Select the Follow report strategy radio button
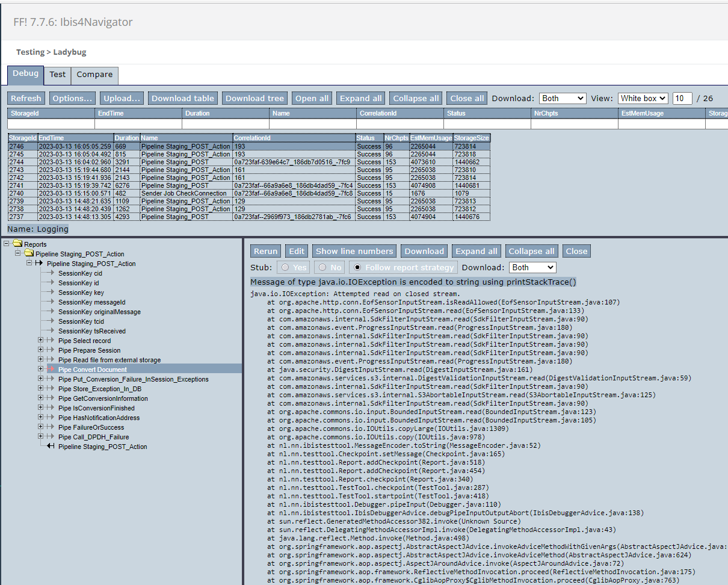Image resolution: width=728 pixels, height=585 pixels. pos(358,267)
